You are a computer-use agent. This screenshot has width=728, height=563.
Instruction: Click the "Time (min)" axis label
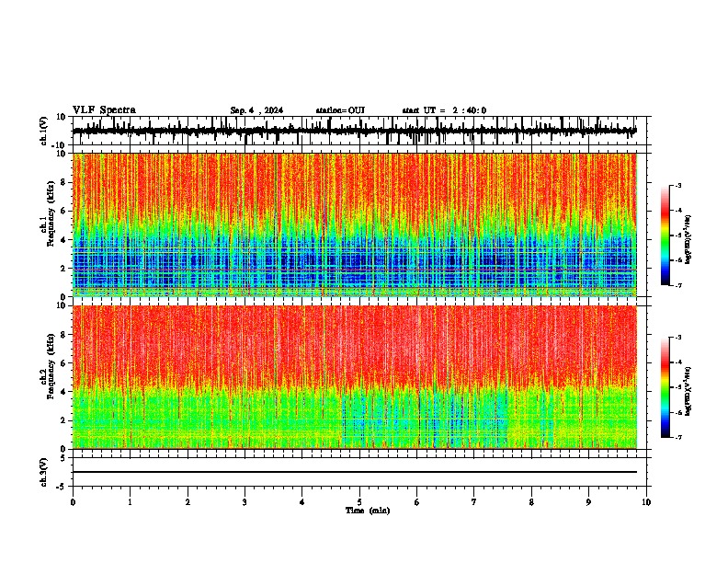368,511
